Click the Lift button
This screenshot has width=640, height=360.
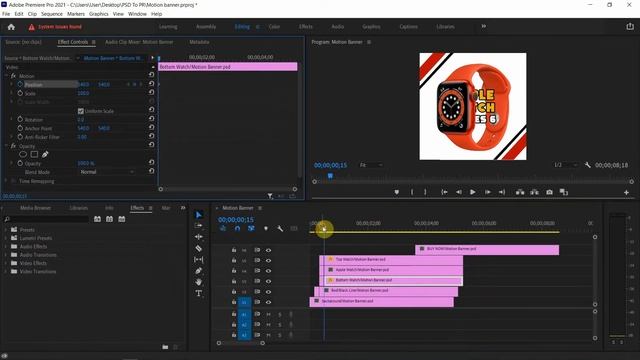520,192
